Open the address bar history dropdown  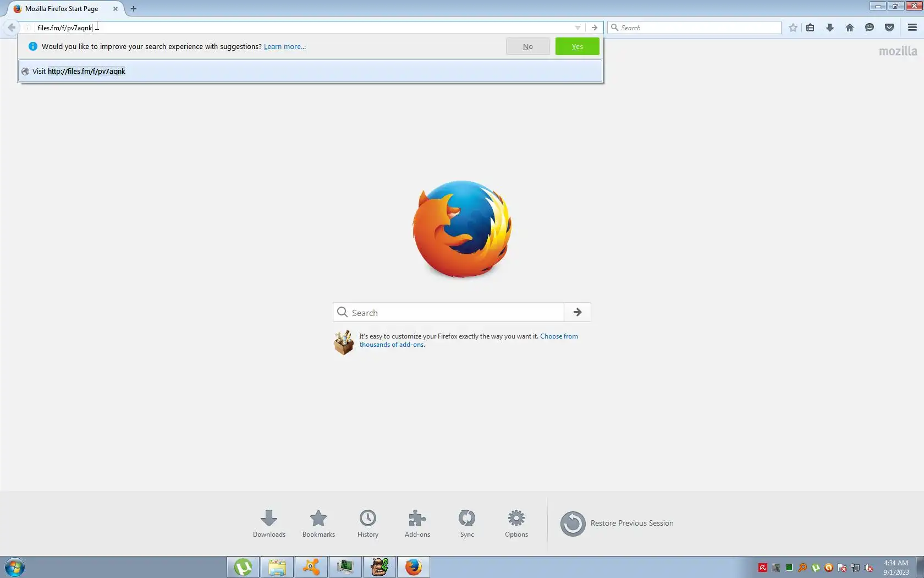[x=577, y=28]
